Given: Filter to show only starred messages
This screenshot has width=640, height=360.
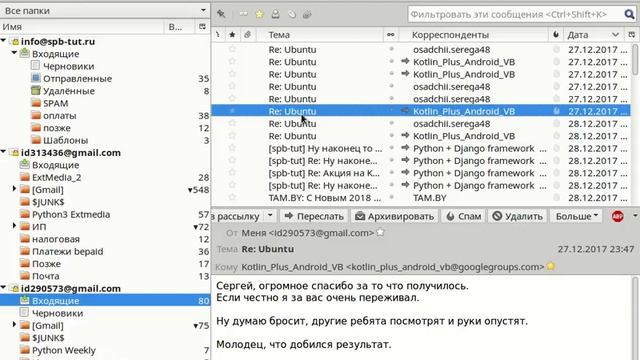Looking at the screenshot, I should tap(260, 14).
